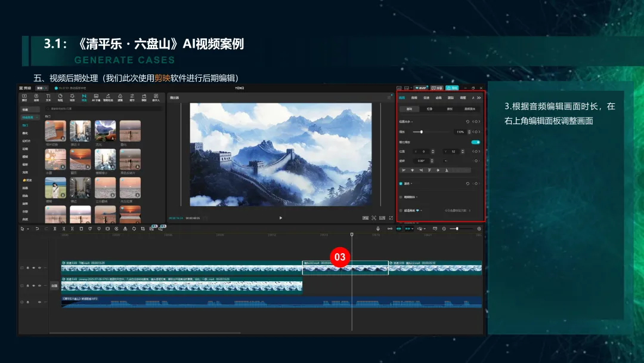The image size is (644, 363).
Task: Open the 贴纸 stickers icon
Action: click(60, 97)
